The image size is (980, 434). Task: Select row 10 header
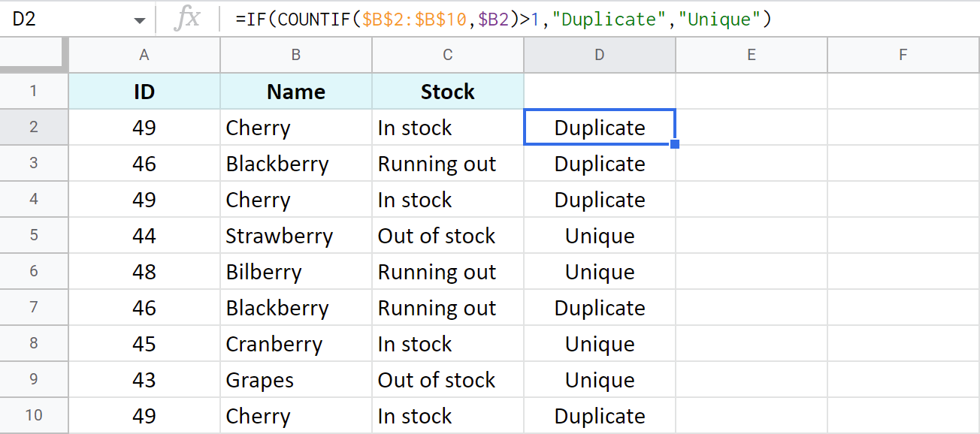(34, 415)
